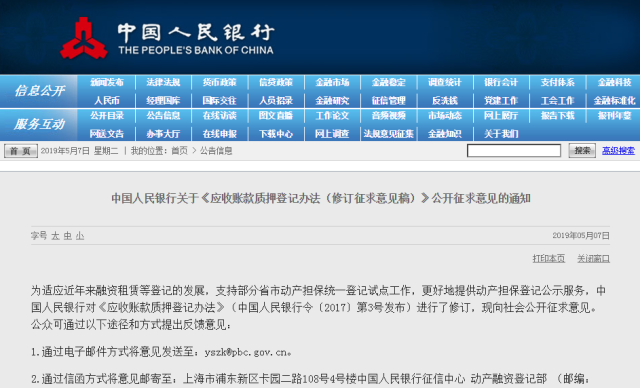Open the 货币政策 navigation item
This screenshot has width=640, height=388.
click(220, 82)
